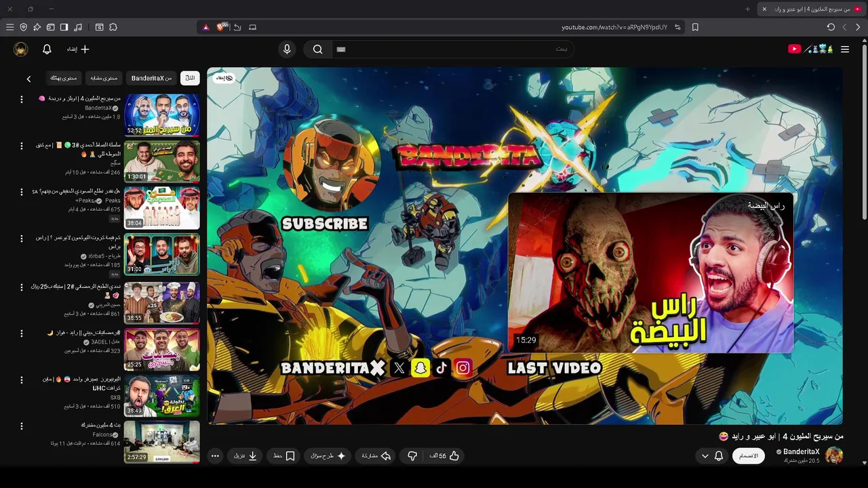
Task: Show more filter chips via chevron arrow
Action: pos(28,79)
